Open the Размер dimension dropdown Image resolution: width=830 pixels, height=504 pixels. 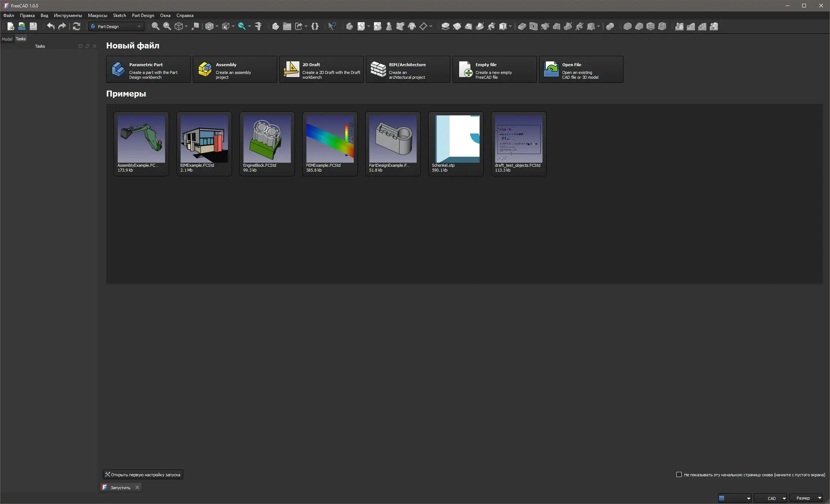806,498
